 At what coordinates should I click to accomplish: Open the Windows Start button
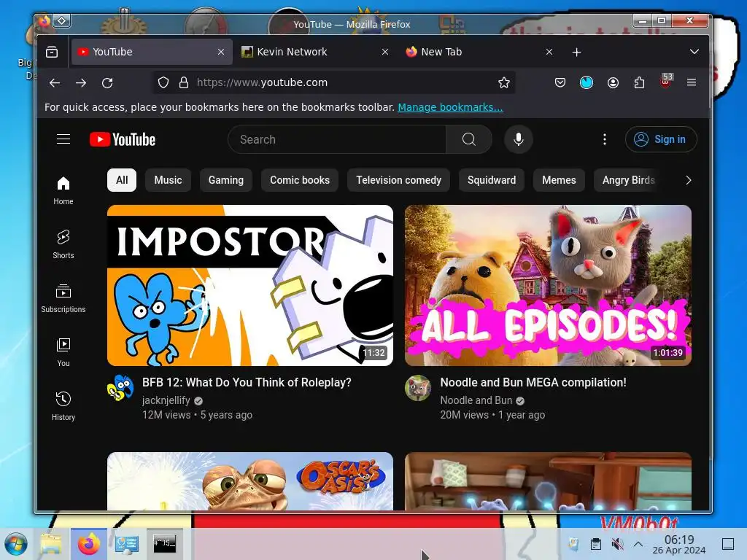(16, 544)
